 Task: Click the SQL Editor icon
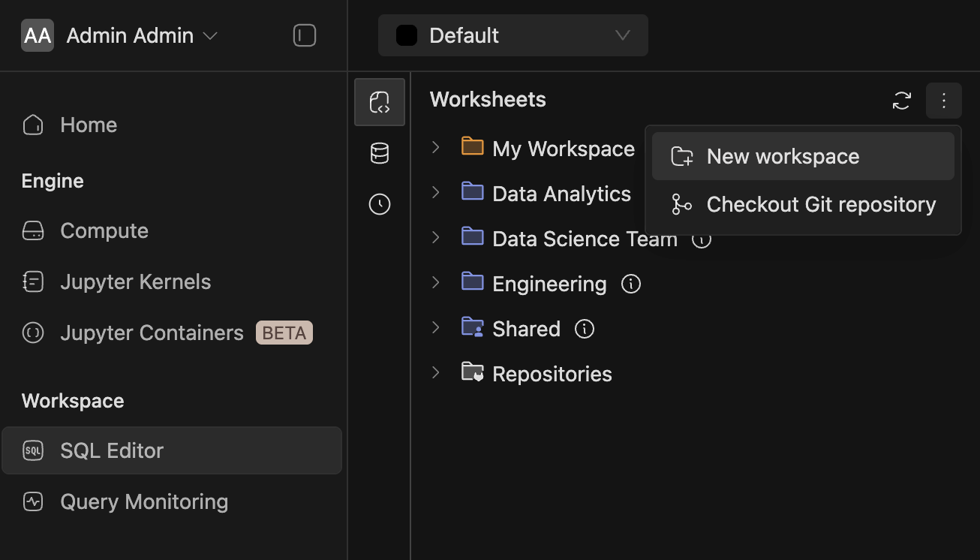coord(33,450)
